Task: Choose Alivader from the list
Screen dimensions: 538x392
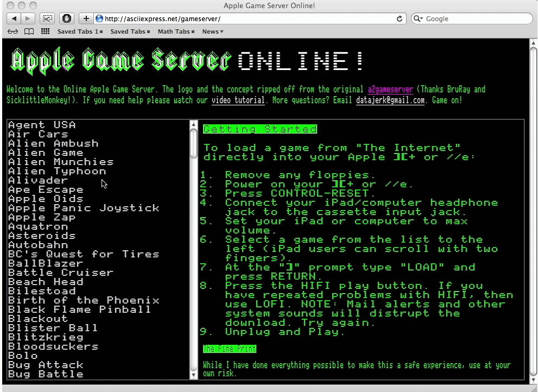Action: coord(38,181)
